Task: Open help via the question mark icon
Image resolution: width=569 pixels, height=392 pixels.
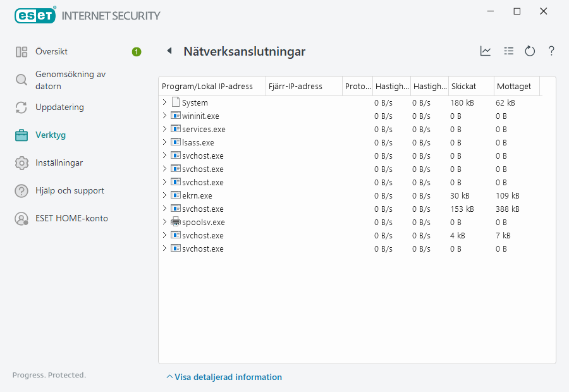Action: click(551, 51)
